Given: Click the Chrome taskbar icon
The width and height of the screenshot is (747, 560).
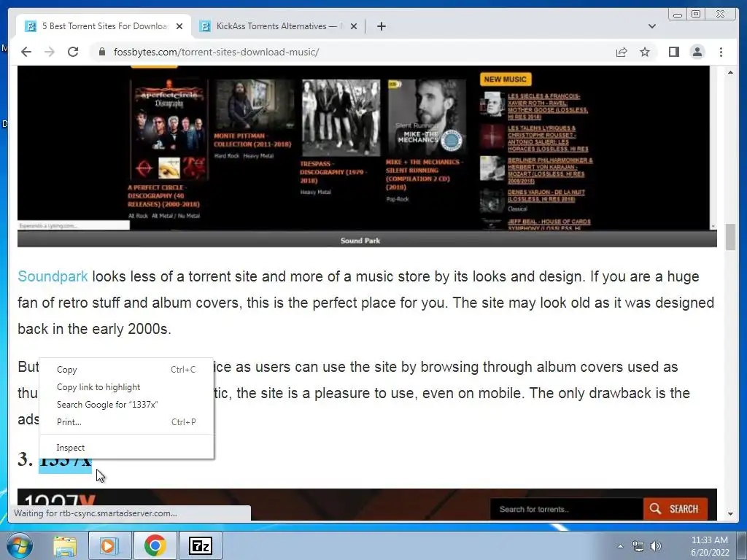Looking at the screenshot, I should coord(155,545).
